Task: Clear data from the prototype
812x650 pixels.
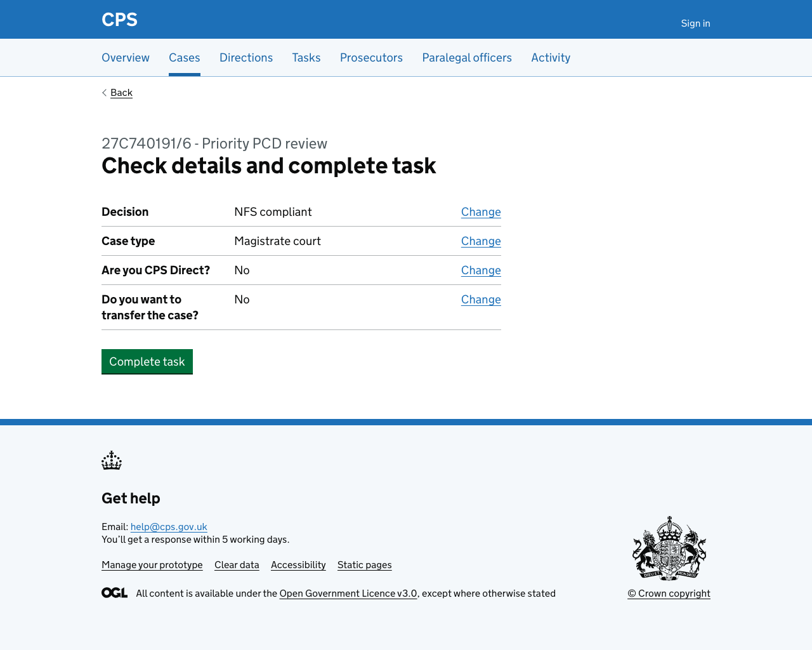Action: (x=237, y=564)
